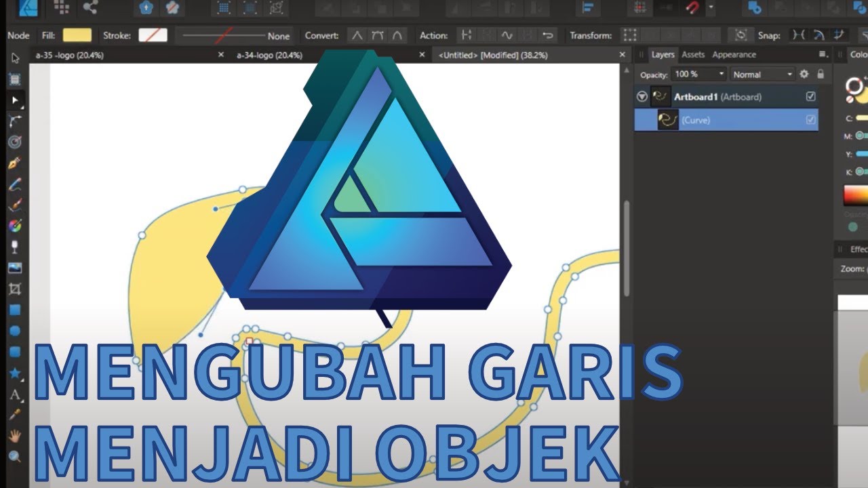The width and height of the screenshot is (868, 488).
Task: Open the stroke width None line selector
Action: 235,35
